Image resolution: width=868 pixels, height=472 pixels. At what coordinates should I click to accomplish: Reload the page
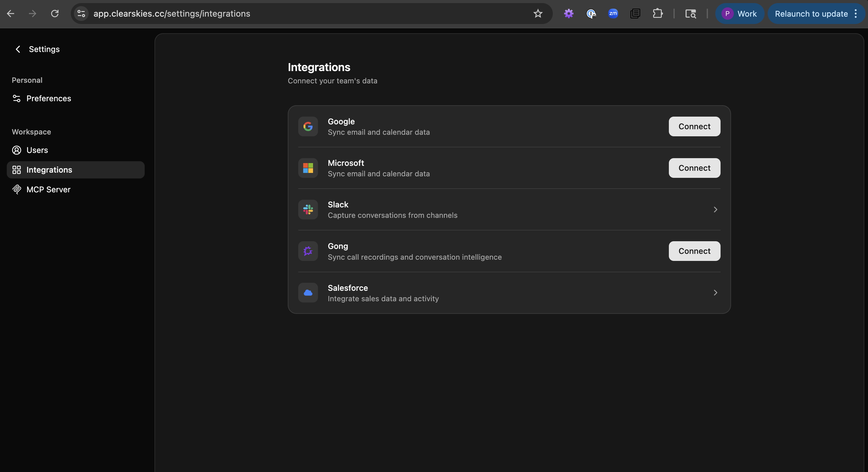tap(54, 14)
